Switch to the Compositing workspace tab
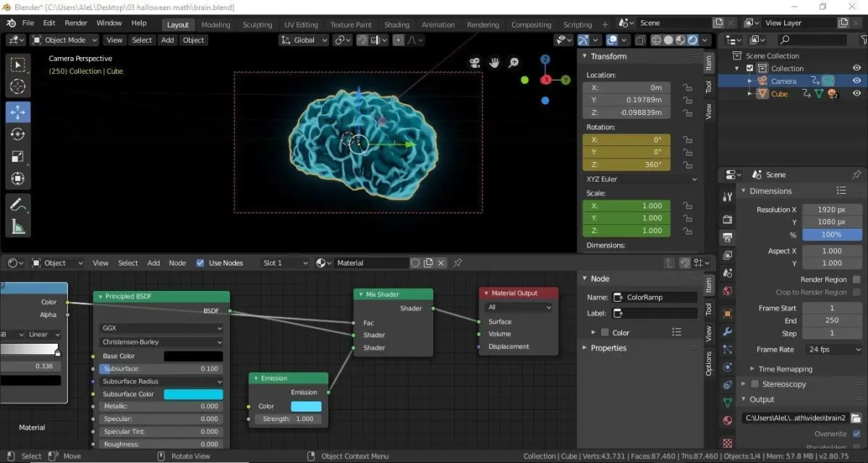868x463 pixels. tap(531, 25)
